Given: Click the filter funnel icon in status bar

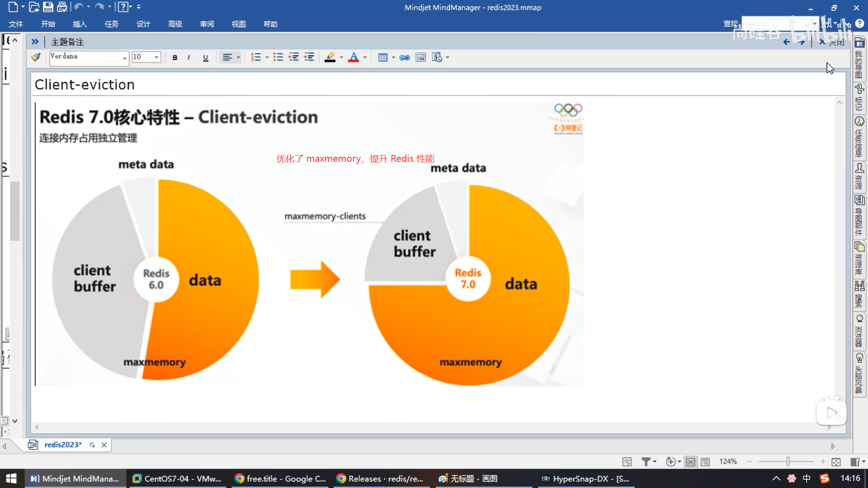Looking at the screenshot, I should tap(646, 461).
